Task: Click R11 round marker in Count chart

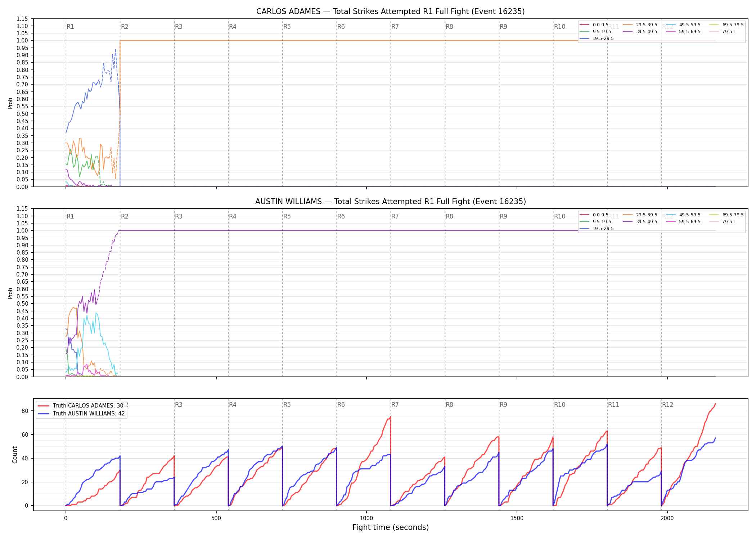Action: pos(613,405)
